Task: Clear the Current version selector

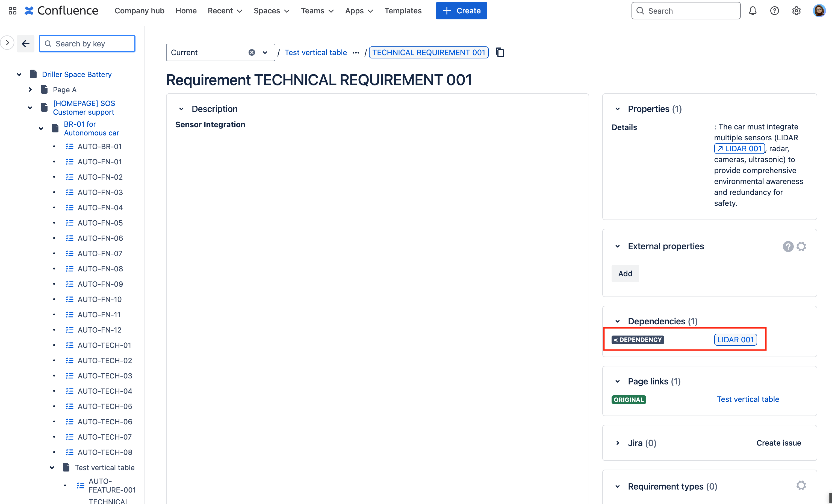Action: click(252, 52)
